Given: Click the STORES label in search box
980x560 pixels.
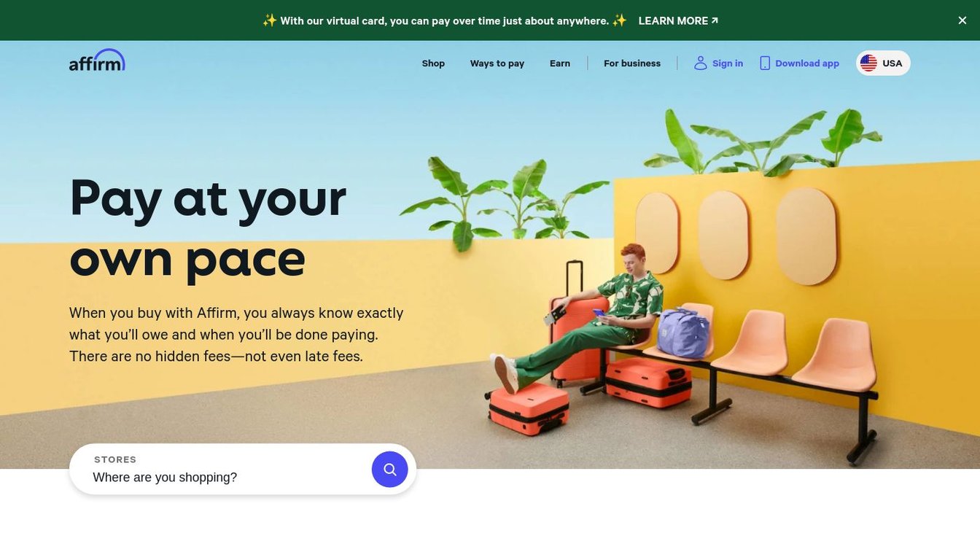Looking at the screenshot, I should point(115,459).
